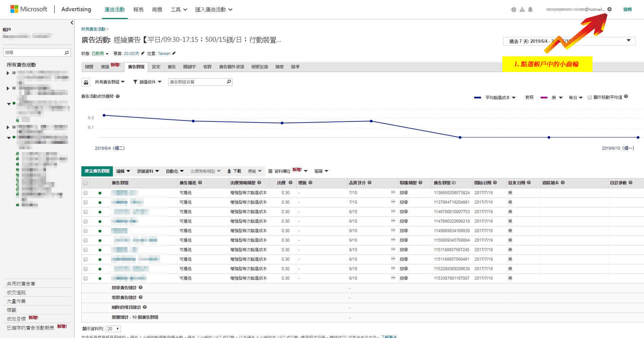
Task: Open the 所有廣告活動 breadcrumb link
Action: point(93,29)
